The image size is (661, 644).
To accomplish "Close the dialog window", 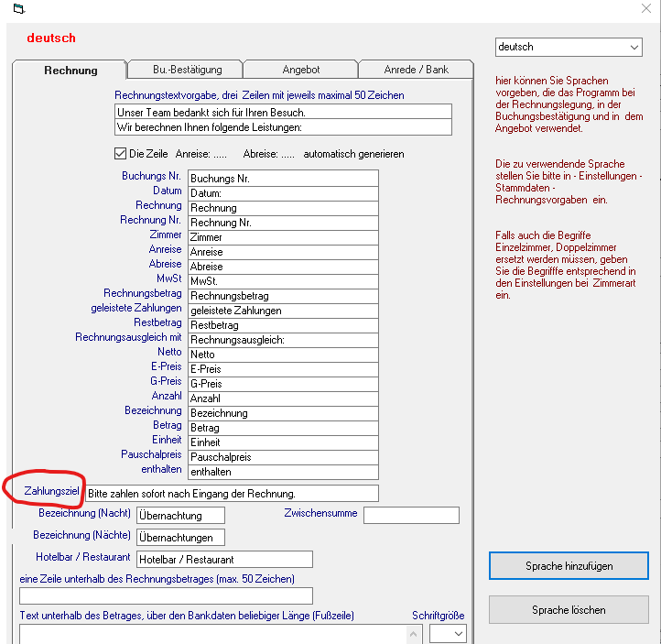I will tap(645, 9).
